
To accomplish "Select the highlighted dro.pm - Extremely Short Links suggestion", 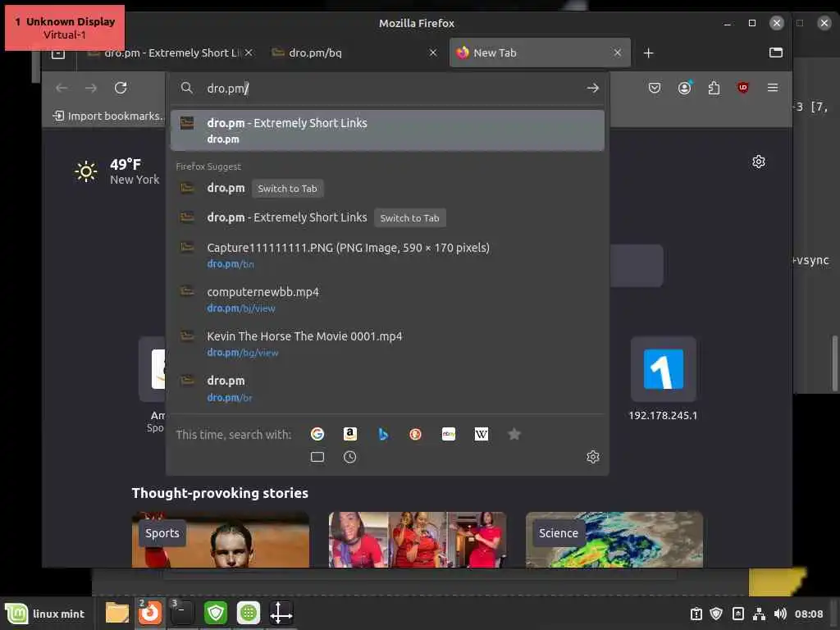I will (x=387, y=130).
